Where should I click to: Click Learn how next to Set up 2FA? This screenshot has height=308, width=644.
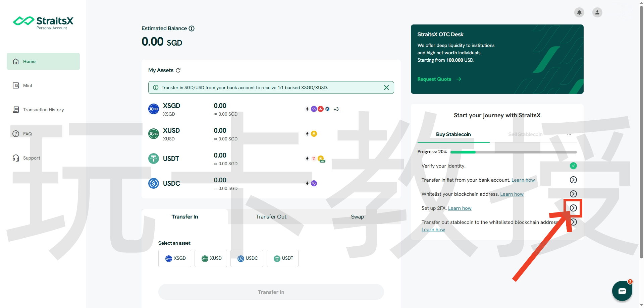[460, 208]
